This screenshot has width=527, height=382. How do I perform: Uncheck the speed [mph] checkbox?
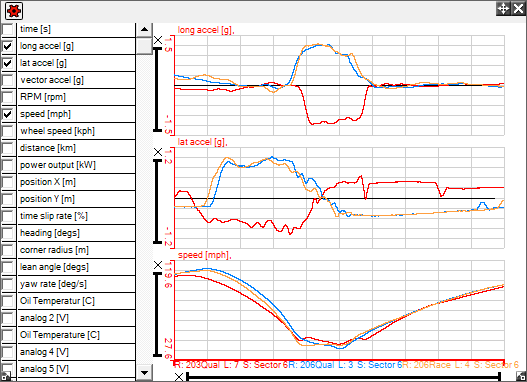pyautogui.click(x=7, y=114)
